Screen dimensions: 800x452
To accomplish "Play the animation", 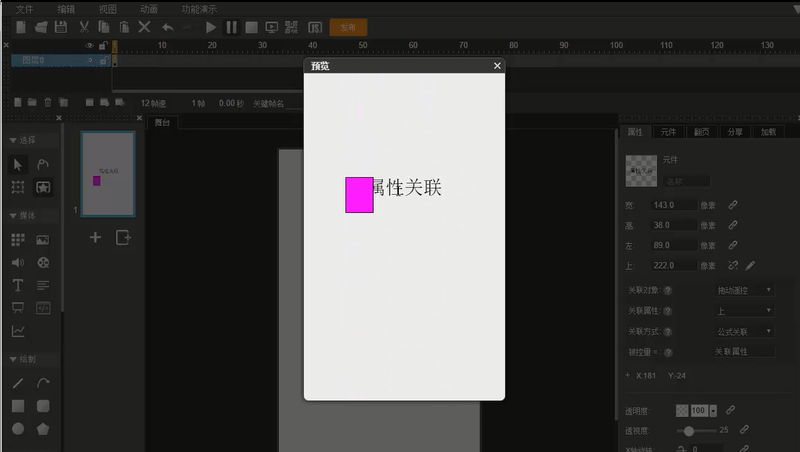I will point(211,28).
